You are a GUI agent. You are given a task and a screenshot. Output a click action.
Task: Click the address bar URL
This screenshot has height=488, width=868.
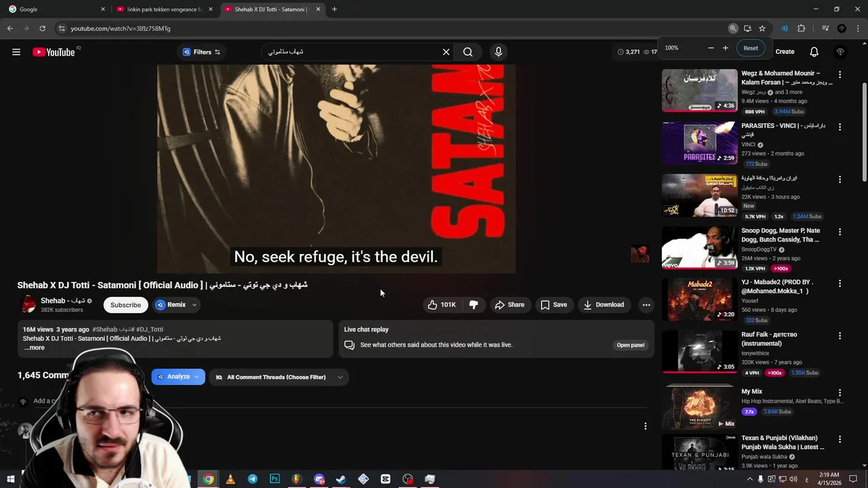(x=121, y=28)
